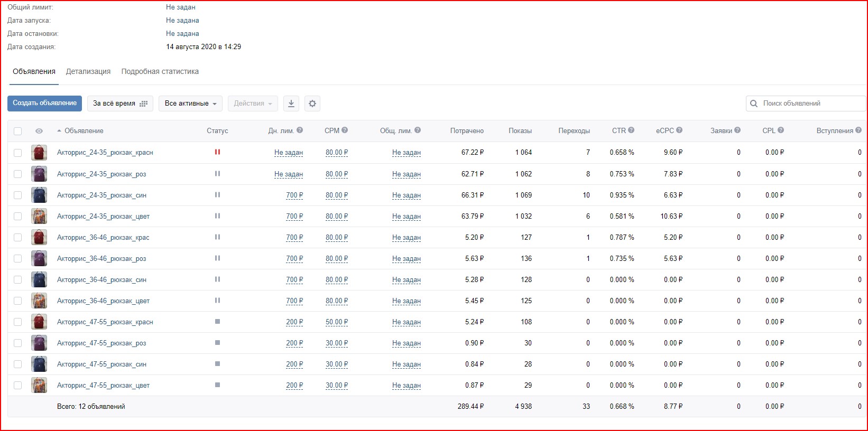
Task: Expand the 'Все активные' filter dropdown
Action: pyautogui.click(x=190, y=104)
